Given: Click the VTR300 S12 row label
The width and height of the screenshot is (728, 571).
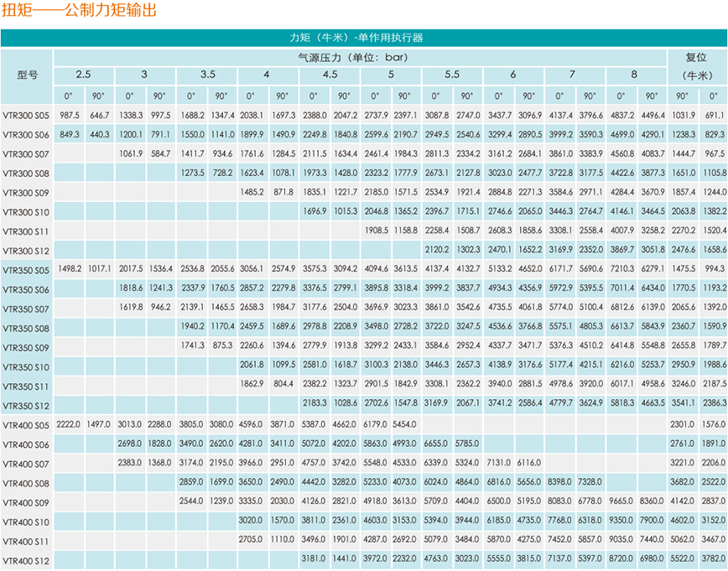Looking at the screenshot, I should tap(27, 250).
